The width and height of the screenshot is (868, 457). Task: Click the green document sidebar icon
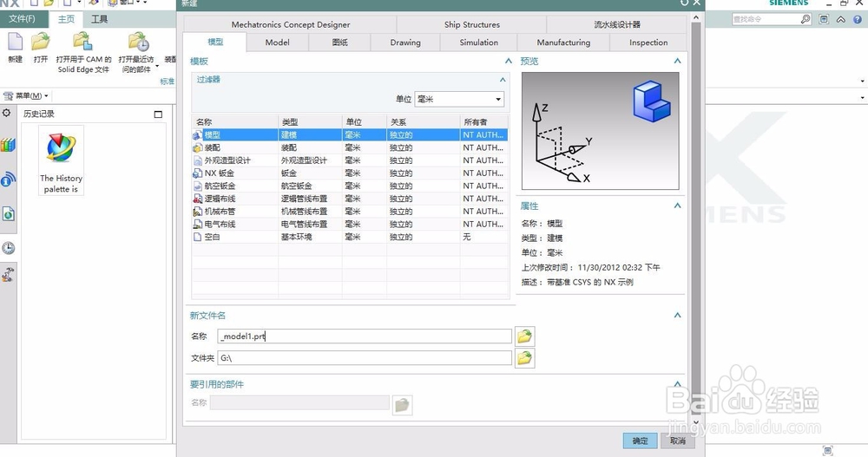(x=8, y=213)
